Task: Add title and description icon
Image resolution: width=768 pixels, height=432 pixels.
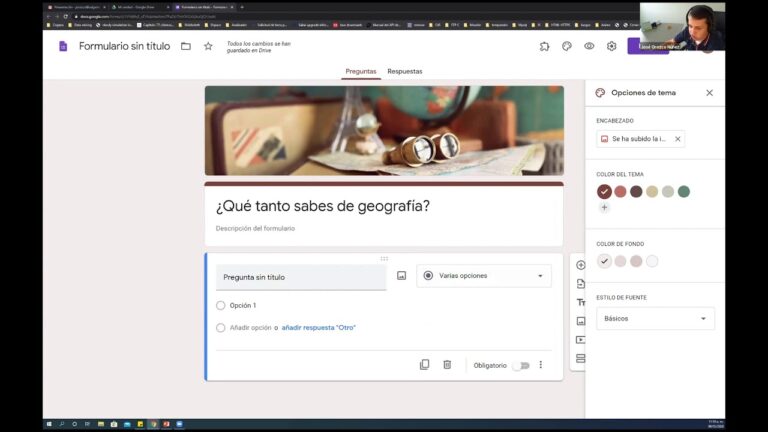Action: coord(580,302)
